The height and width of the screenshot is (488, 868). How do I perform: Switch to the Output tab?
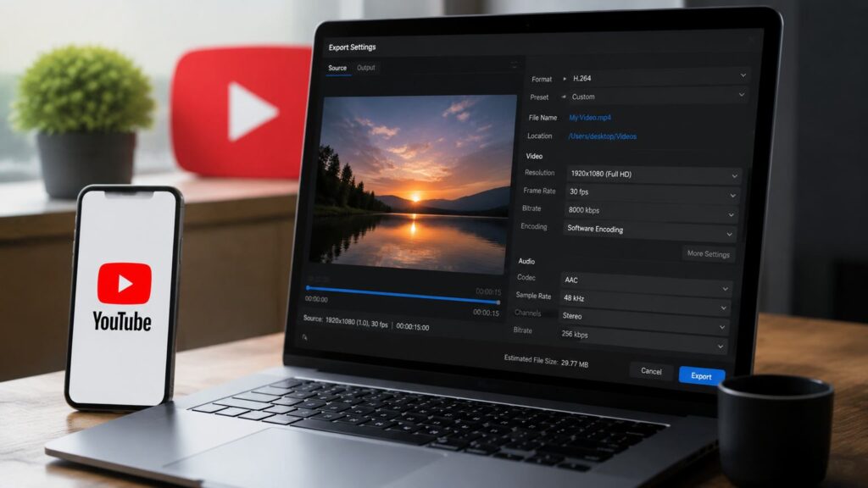[366, 68]
